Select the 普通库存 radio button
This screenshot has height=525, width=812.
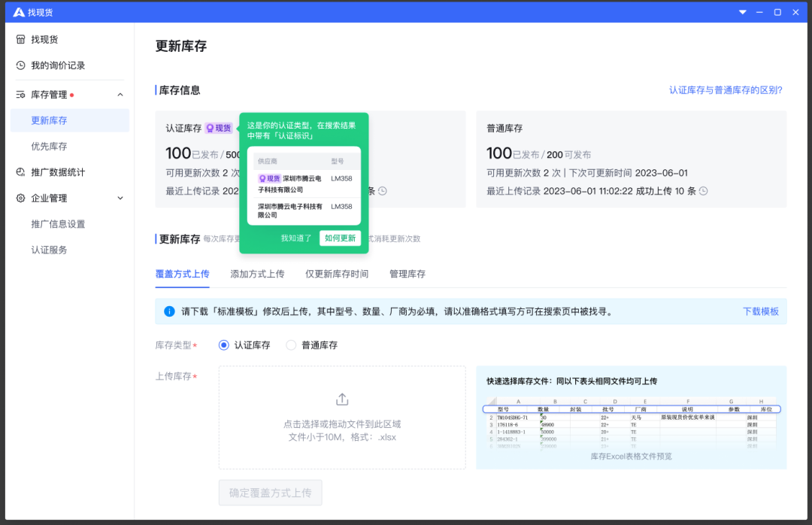[x=291, y=345]
